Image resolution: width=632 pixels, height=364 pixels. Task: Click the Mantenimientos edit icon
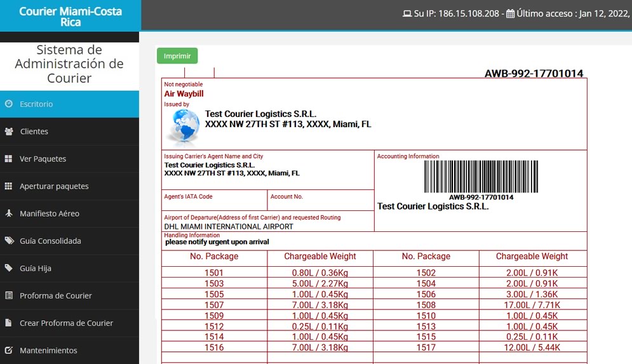coord(8,350)
